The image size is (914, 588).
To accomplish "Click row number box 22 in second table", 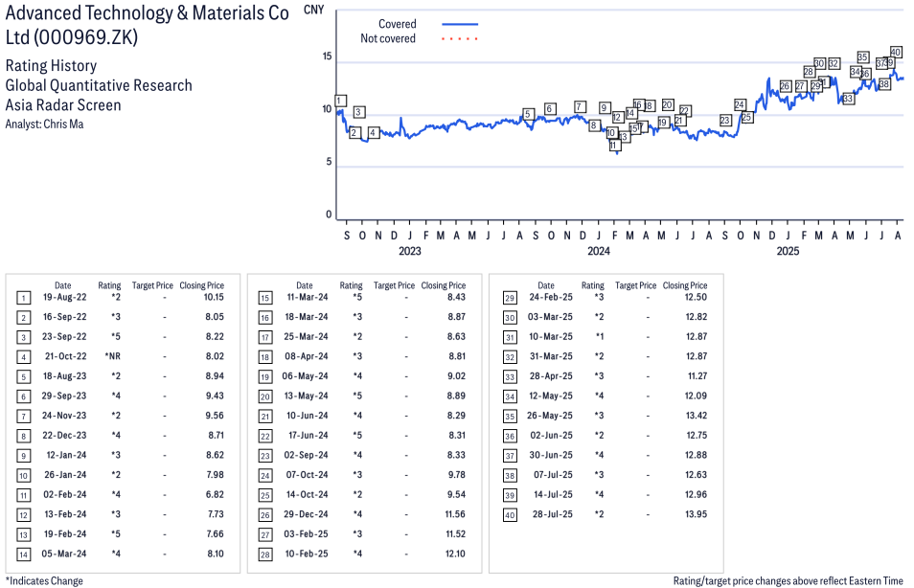I will [x=265, y=437].
